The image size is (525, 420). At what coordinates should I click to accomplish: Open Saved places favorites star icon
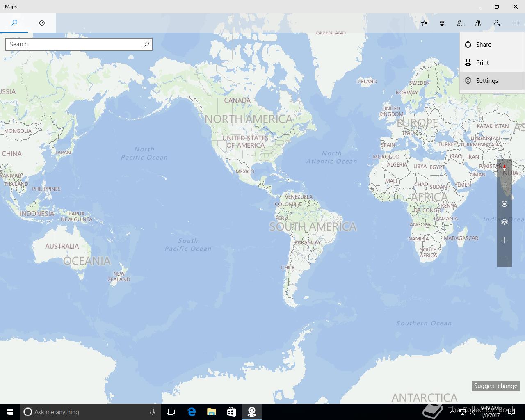425,23
